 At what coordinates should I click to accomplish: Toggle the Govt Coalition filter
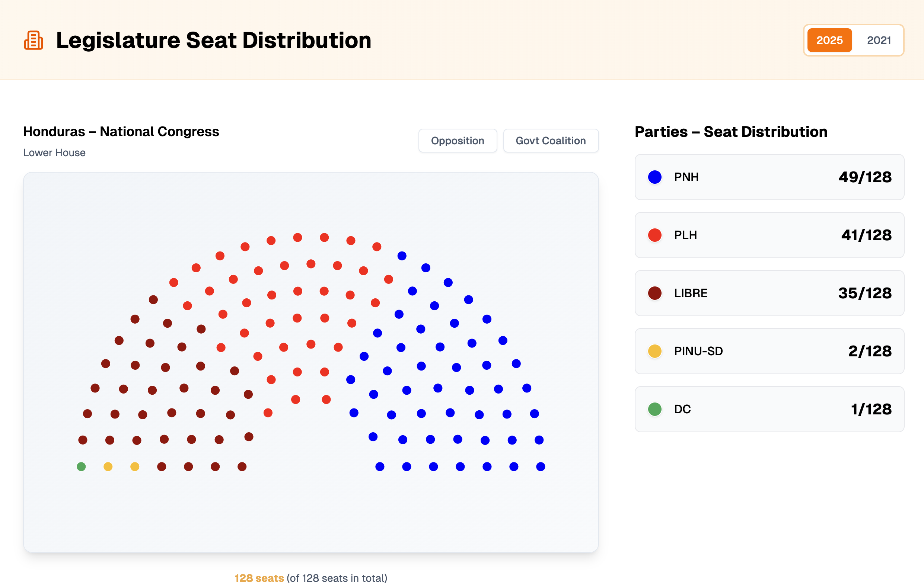pyautogui.click(x=550, y=141)
